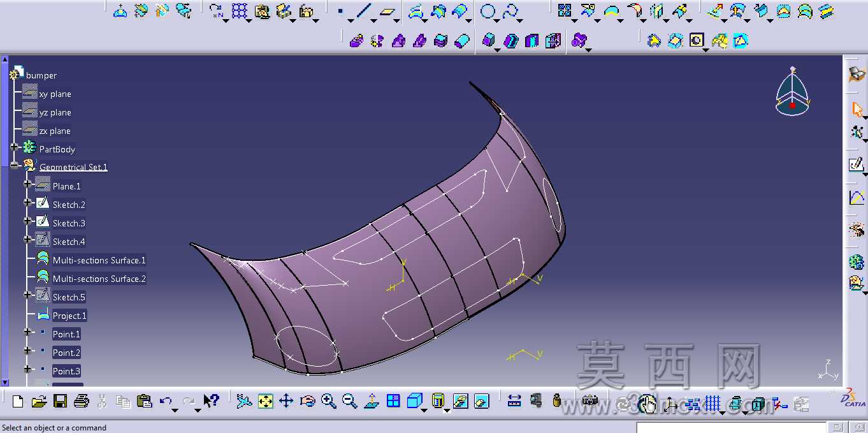Select Sketch.4 in the tree
868x433 pixels.
(69, 242)
